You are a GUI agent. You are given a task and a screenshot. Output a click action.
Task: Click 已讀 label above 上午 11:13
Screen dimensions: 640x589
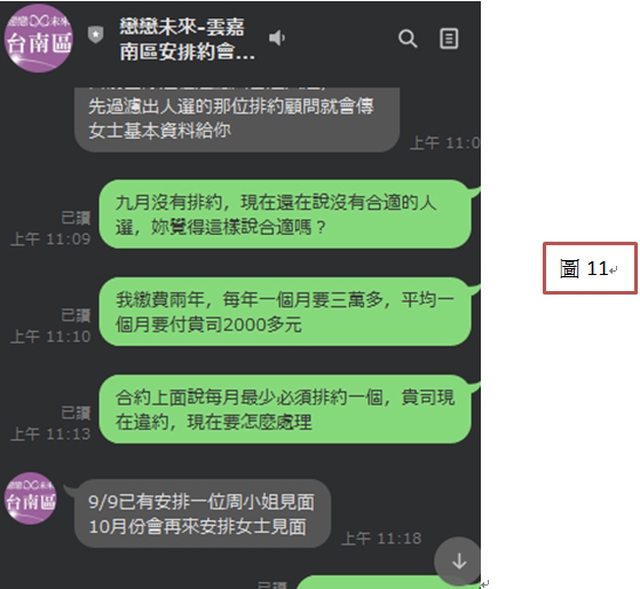click(76, 413)
